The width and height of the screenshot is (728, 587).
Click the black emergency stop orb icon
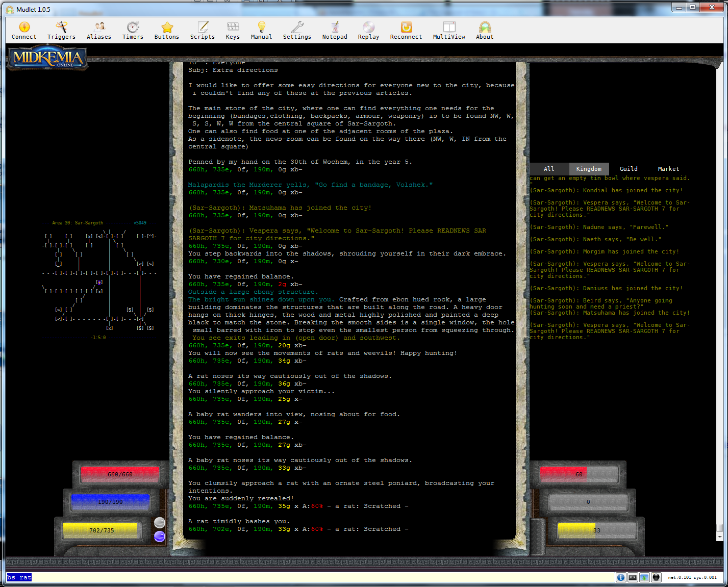[656, 577]
